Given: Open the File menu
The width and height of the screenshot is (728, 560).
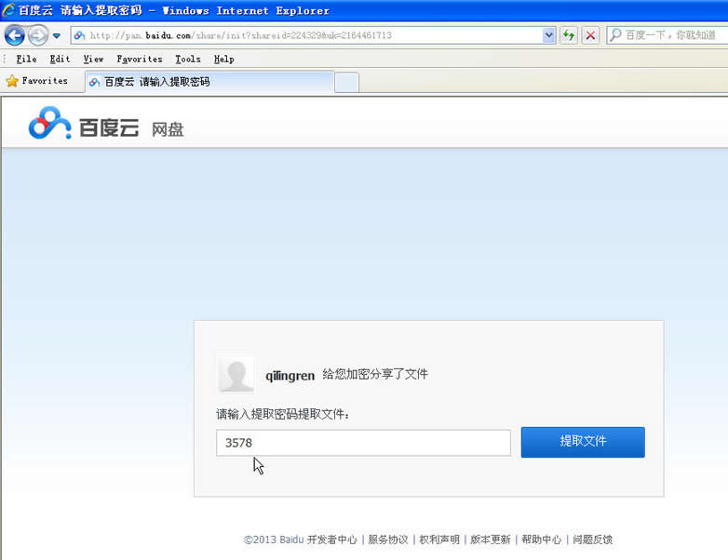Looking at the screenshot, I should 26,59.
